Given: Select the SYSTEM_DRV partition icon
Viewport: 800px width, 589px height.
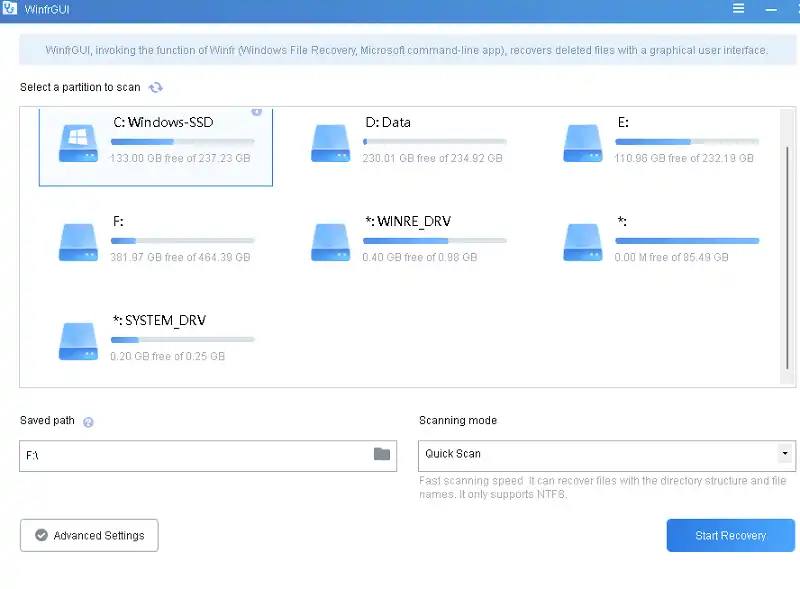Looking at the screenshot, I should [77, 340].
